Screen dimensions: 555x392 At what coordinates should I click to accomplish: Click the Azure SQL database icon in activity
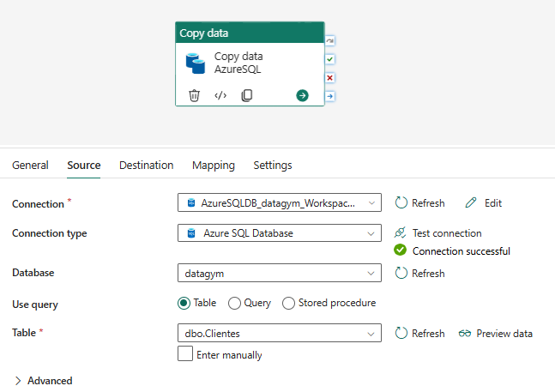(196, 63)
